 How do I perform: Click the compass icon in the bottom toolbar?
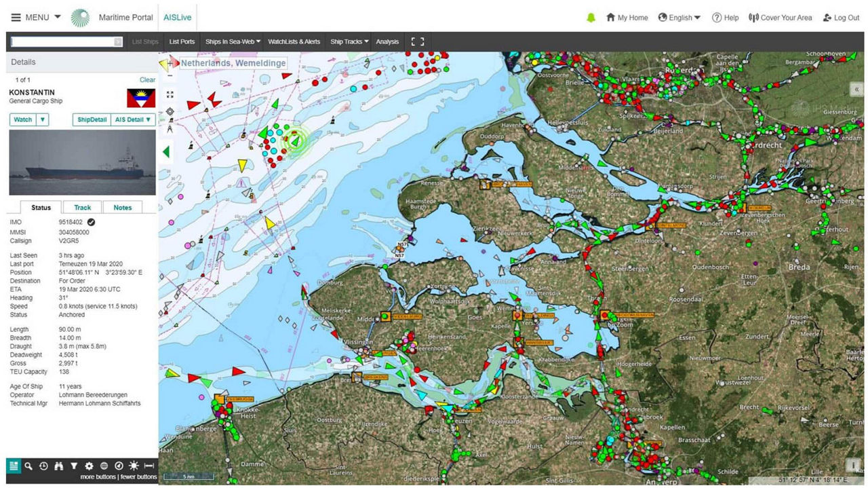pos(119,466)
